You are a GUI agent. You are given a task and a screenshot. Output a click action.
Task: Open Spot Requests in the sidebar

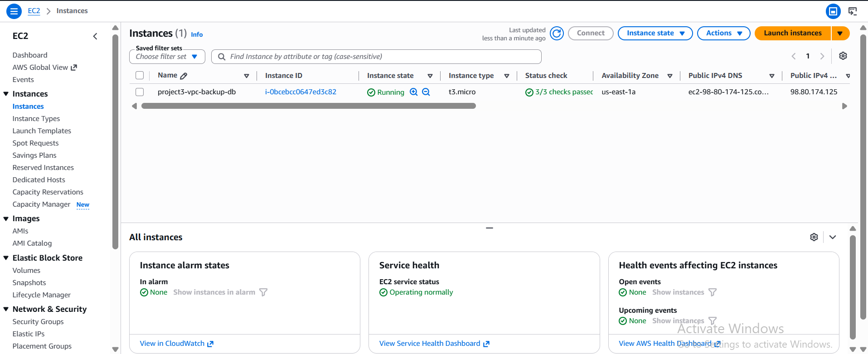(x=35, y=143)
